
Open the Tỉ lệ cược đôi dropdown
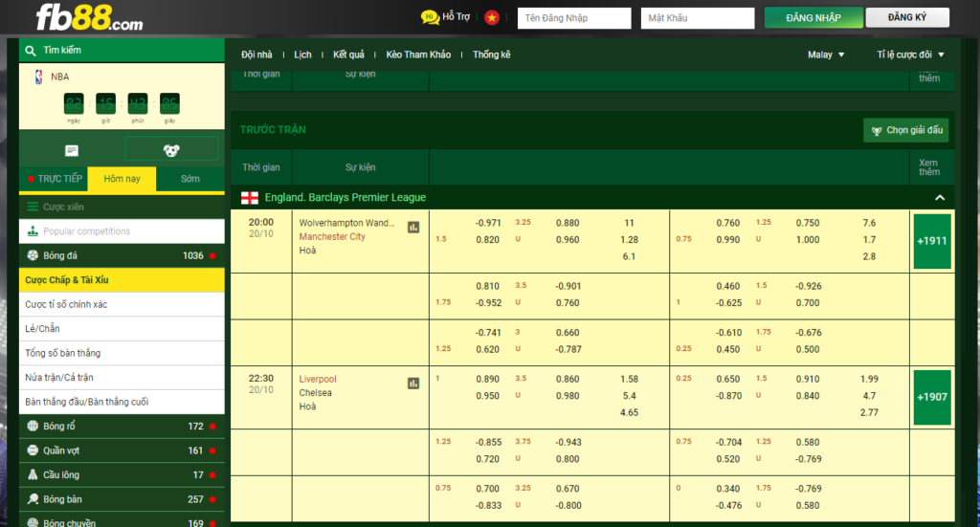[x=910, y=55]
